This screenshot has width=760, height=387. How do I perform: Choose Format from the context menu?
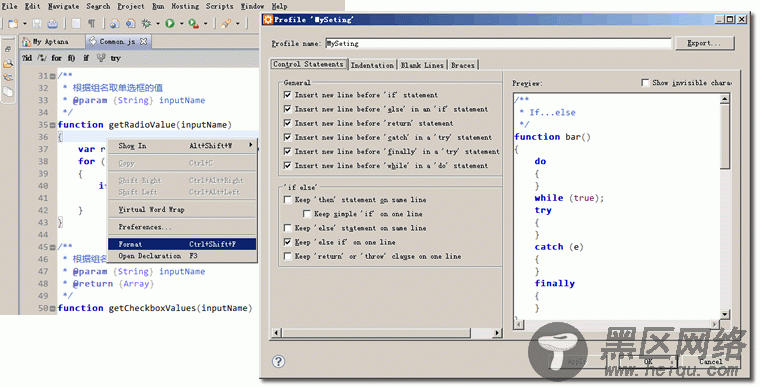click(x=182, y=244)
